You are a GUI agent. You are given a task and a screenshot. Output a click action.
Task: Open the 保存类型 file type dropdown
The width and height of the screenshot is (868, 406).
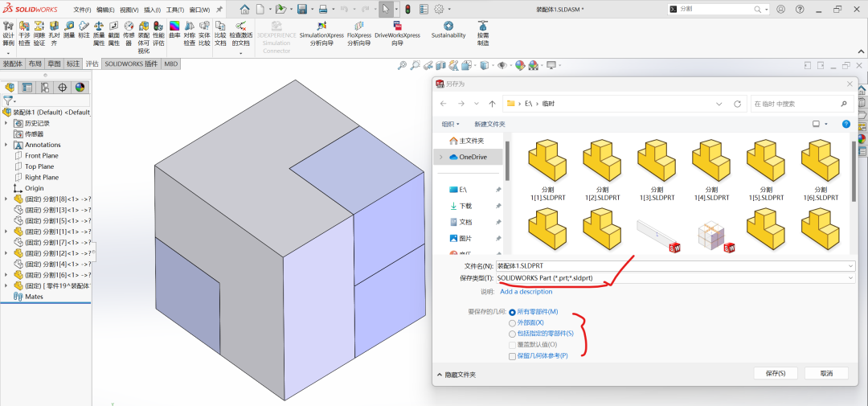point(675,277)
